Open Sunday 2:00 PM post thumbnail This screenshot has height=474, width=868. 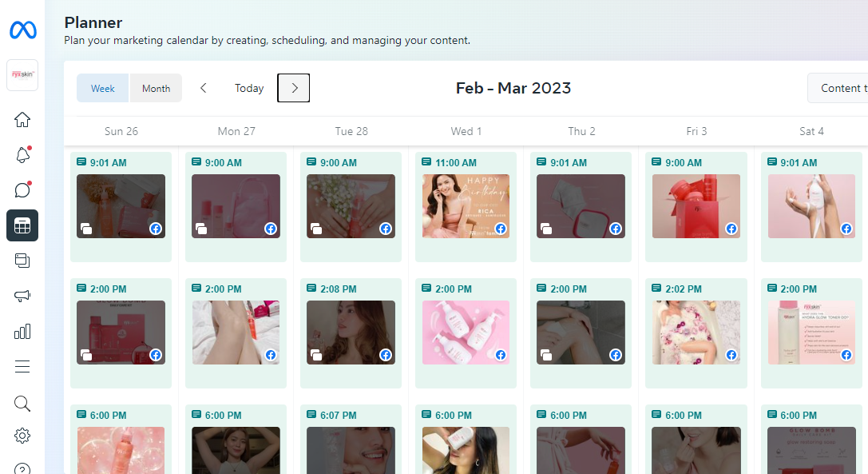[x=121, y=333]
